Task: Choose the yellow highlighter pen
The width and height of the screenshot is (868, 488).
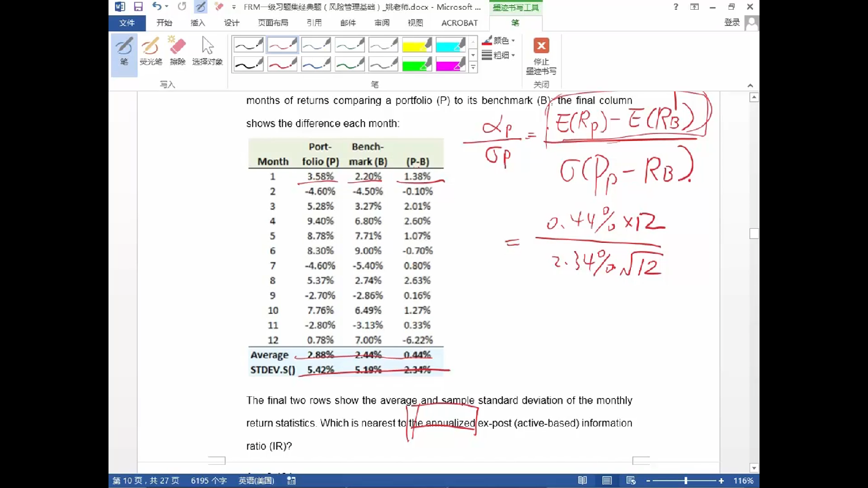Action: click(x=417, y=44)
